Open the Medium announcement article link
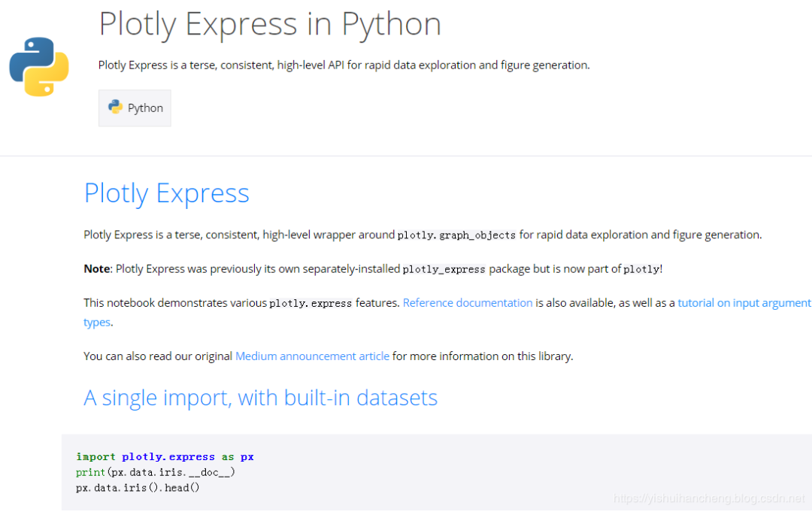Viewport: 812px width, 512px height. pos(312,356)
